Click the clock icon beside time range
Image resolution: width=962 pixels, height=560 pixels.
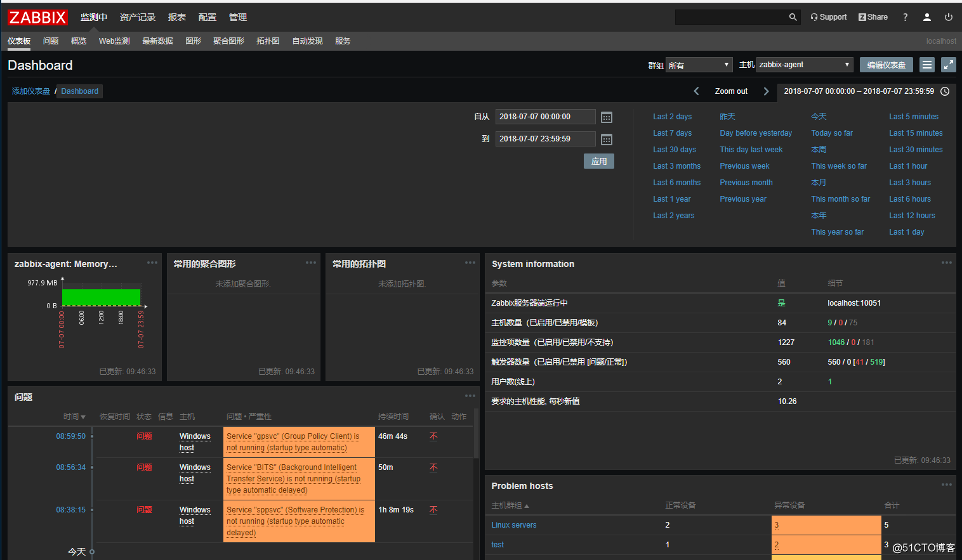tap(945, 91)
